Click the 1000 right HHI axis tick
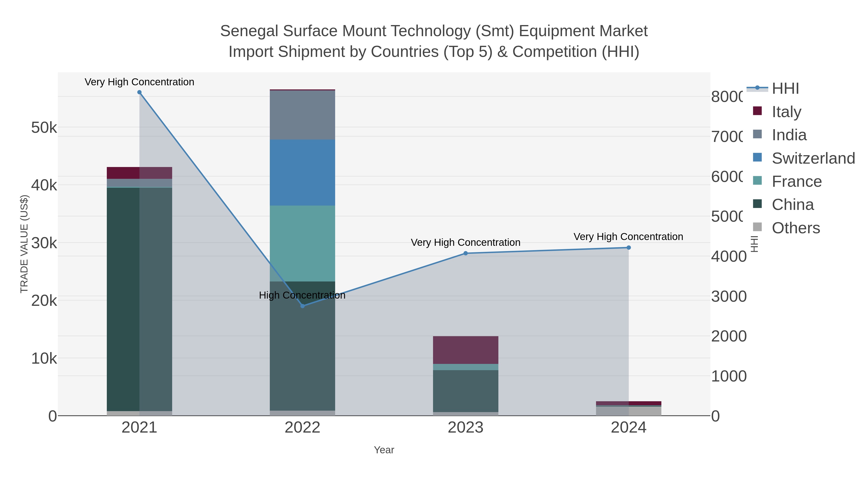The height and width of the screenshot is (488, 868). tap(729, 376)
